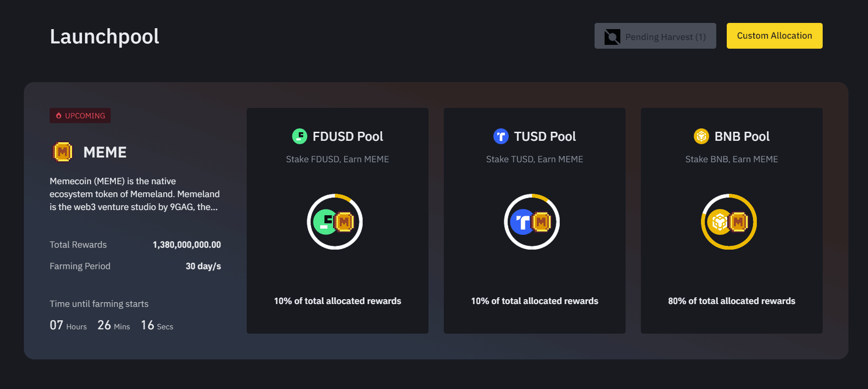Click the Pending Harvest basket icon
This screenshot has width=868, height=389.
612,36
